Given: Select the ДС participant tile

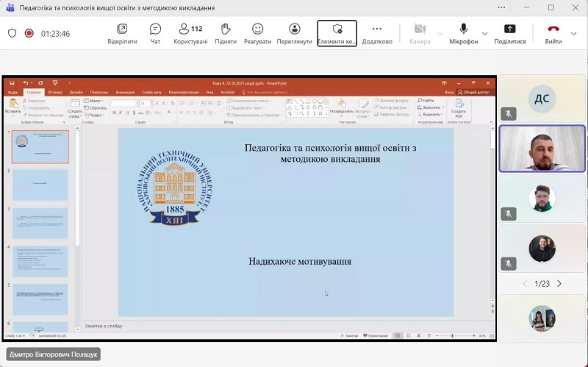Looking at the screenshot, I should click(542, 99).
